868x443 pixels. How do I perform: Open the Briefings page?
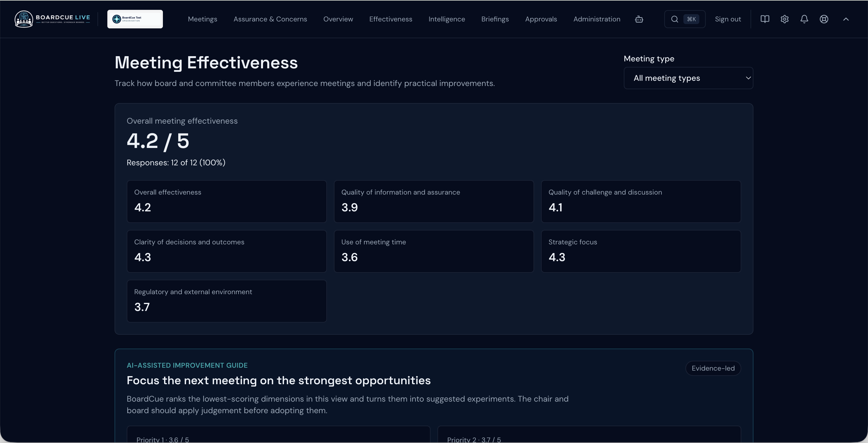click(x=495, y=19)
